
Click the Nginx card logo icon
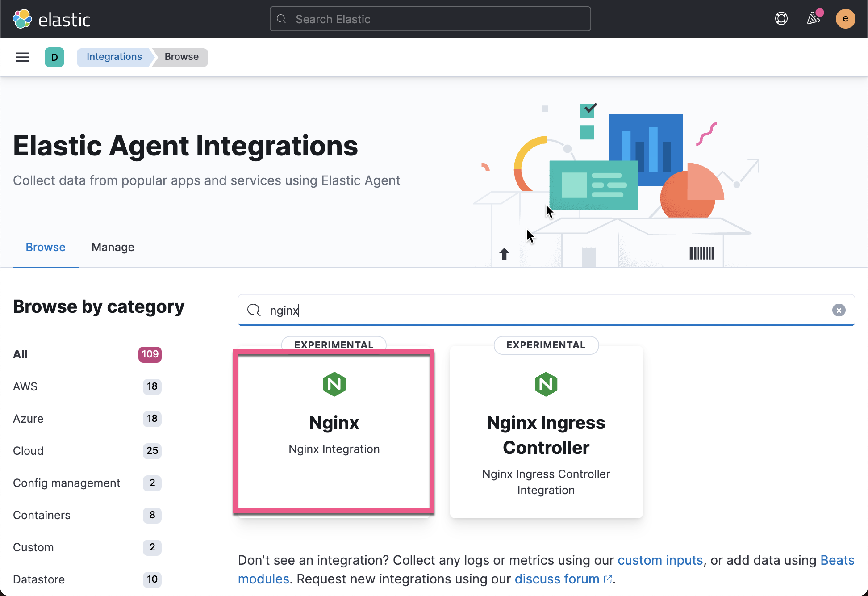(334, 384)
